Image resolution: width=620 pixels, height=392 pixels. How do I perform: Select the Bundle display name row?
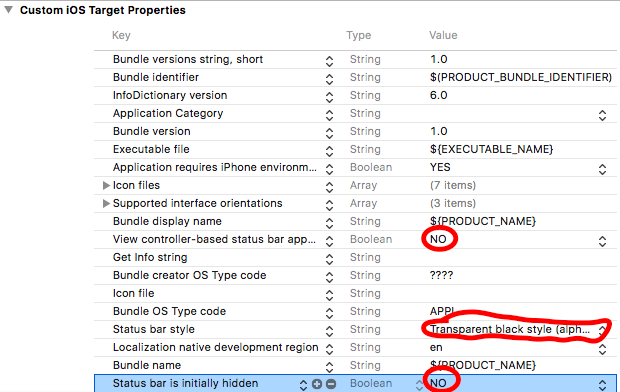pos(355,222)
